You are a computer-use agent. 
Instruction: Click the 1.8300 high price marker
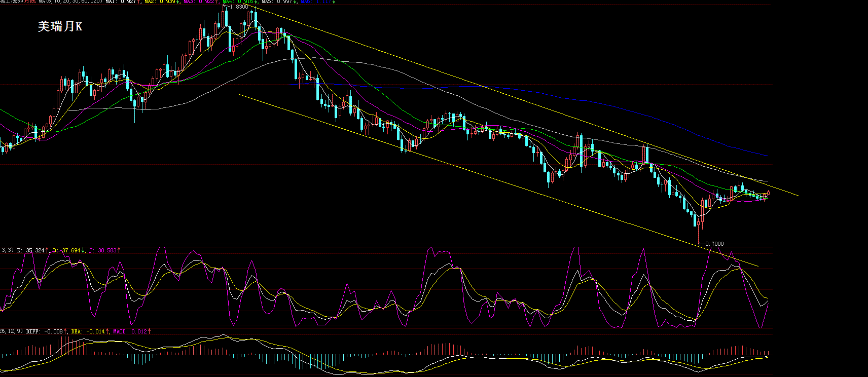click(238, 7)
